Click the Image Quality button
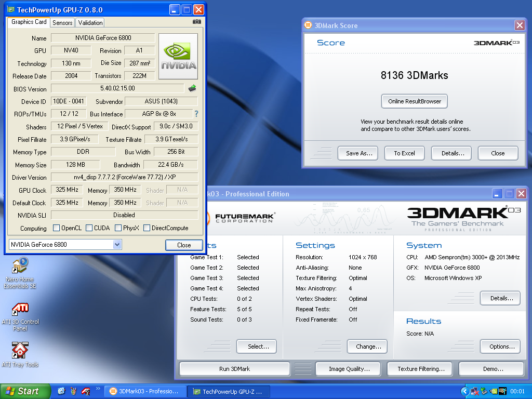 click(x=348, y=369)
